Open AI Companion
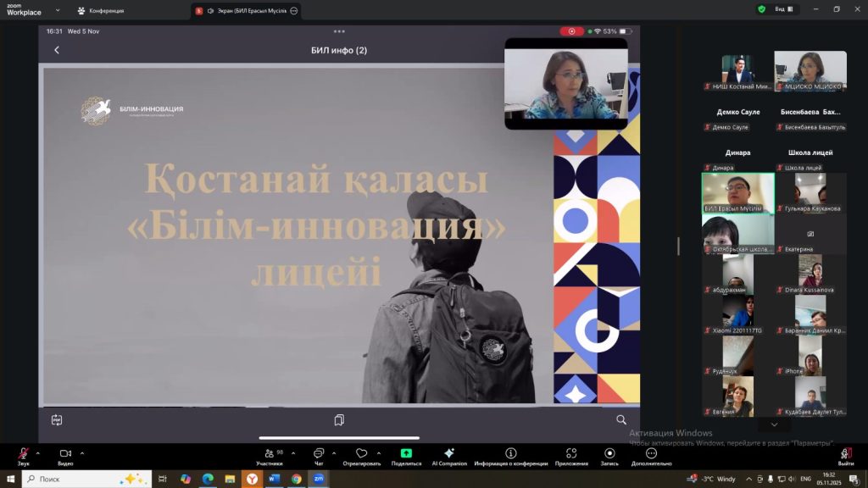Screen dimensions: 868x488 pos(449,455)
